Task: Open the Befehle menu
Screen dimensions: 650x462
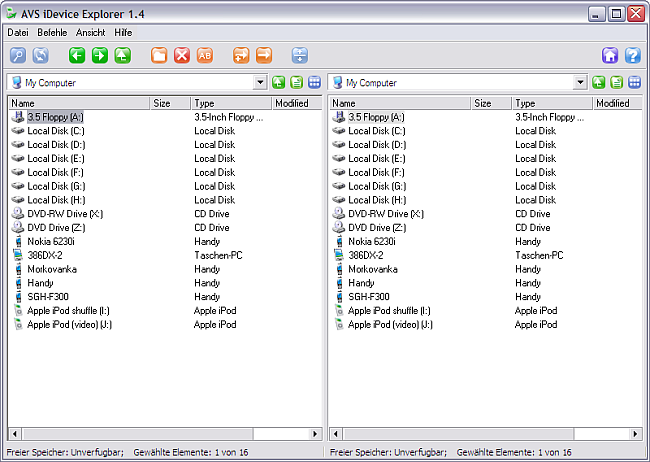Action: coord(52,32)
